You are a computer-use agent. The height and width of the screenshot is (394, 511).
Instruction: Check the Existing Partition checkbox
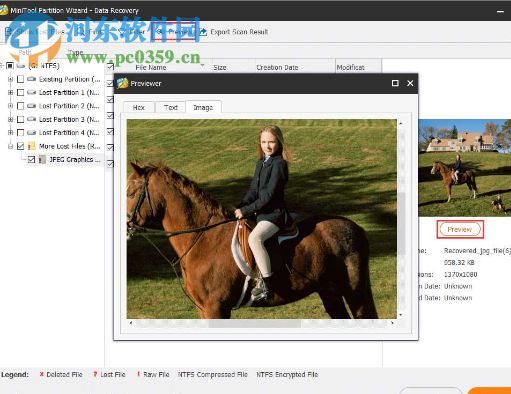[20, 79]
